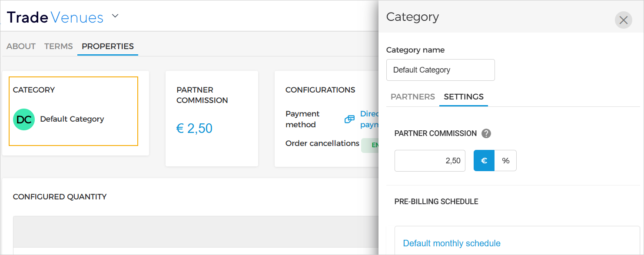Click the € 2,50 partner commission value
Screen dimensions: 644x255
[x=194, y=129]
